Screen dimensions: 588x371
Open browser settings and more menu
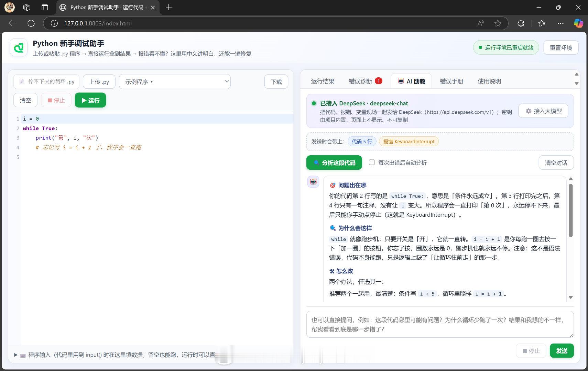pos(560,23)
